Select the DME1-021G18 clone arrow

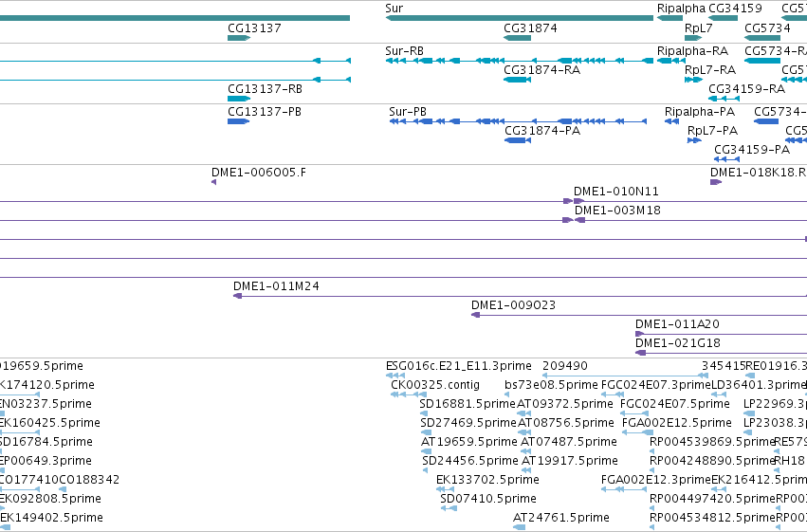pos(641,353)
